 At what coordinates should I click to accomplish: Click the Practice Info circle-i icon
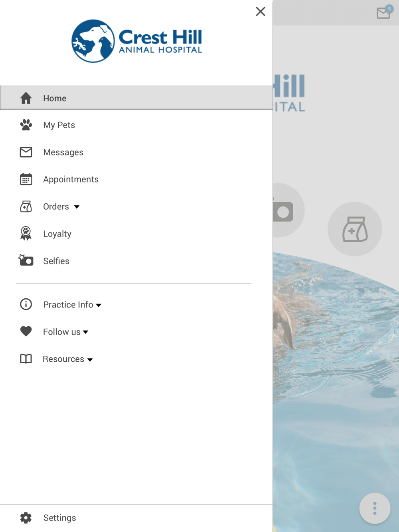[x=26, y=304]
